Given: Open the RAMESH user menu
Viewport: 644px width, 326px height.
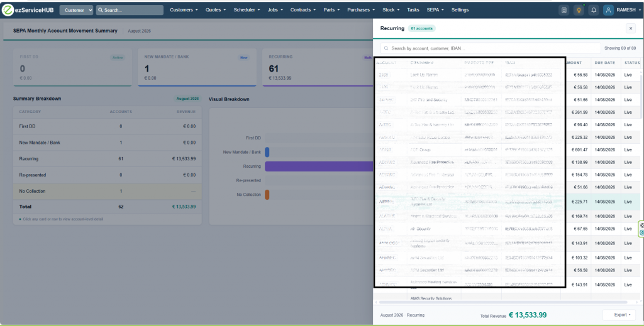Looking at the screenshot, I should tap(628, 10).
